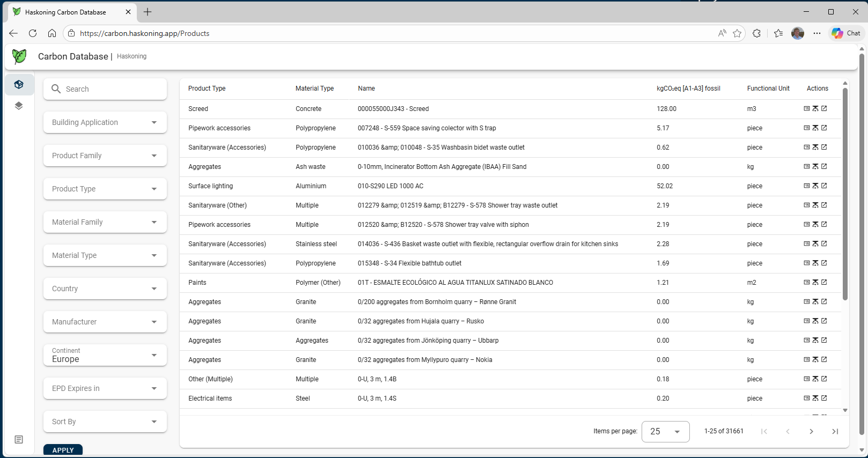Open external link icon for 007248 S-559 row
This screenshot has width=868, height=458.
(824, 128)
